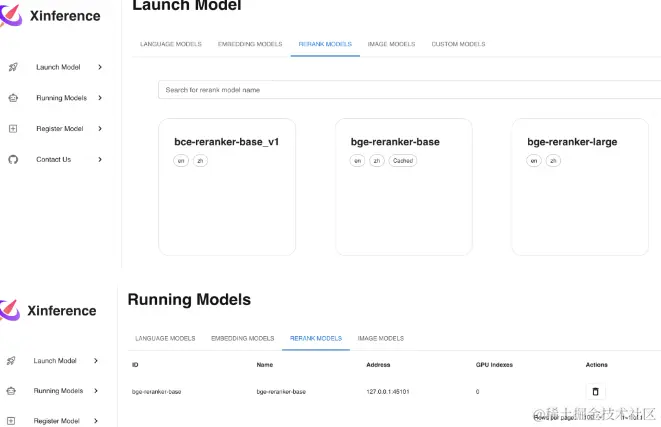The height and width of the screenshot is (427, 661).
Task: Expand Running Models chevron in the top sidebar
Action: 100,98
